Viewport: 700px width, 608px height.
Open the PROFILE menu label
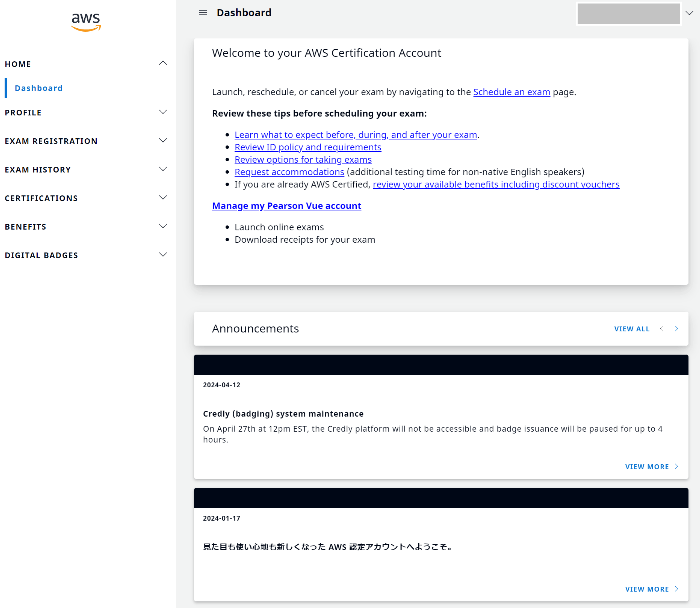(23, 113)
